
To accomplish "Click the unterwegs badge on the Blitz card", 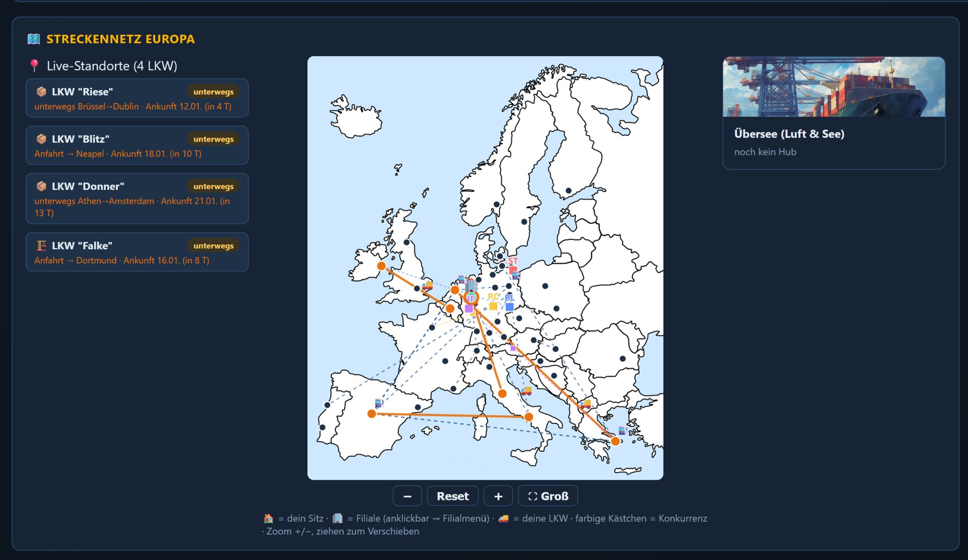I will 213,139.
